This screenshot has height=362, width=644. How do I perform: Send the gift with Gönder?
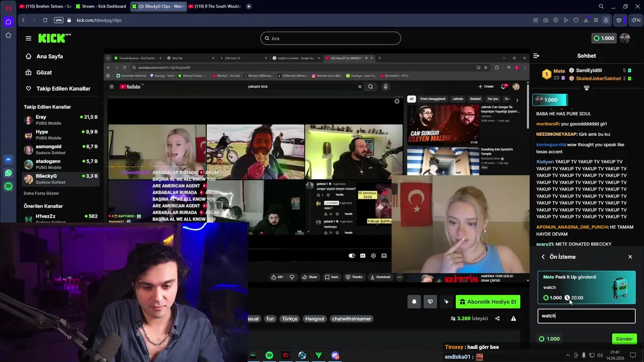[624, 339]
